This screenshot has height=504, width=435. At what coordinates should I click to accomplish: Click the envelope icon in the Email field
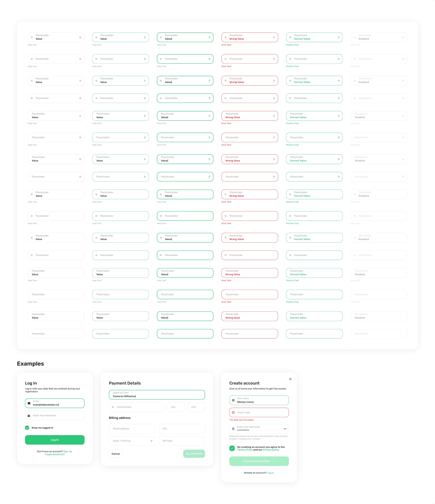(x=29, y=403)
